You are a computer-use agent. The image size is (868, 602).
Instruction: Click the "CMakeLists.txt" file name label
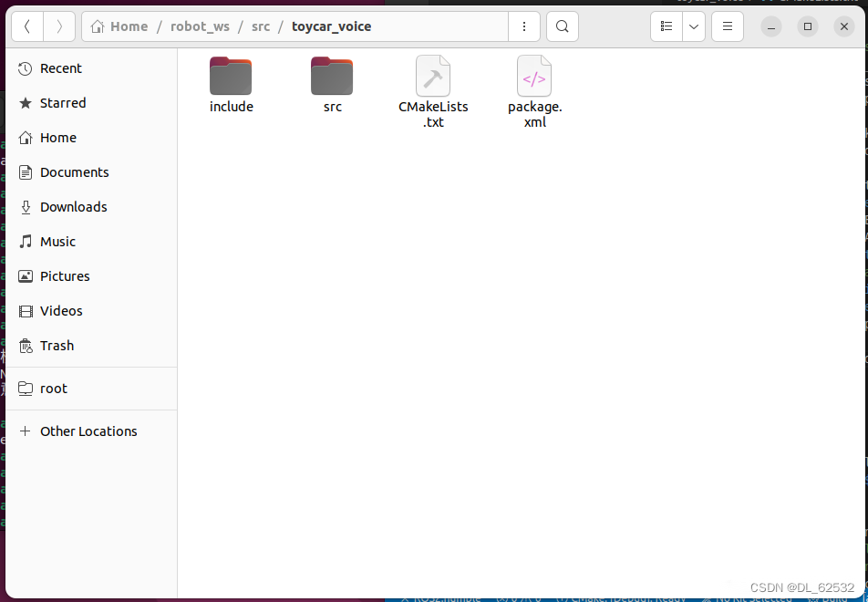point(433,114)
